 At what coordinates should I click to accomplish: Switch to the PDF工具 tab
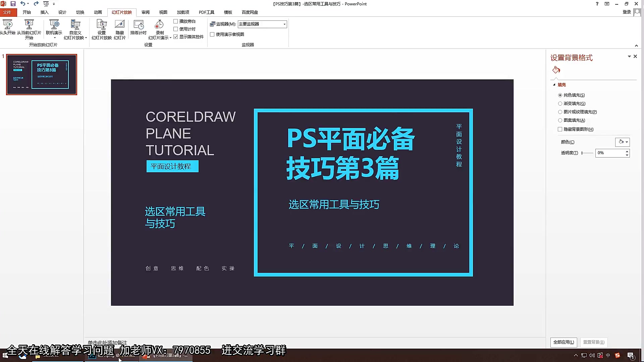point(207,12)
